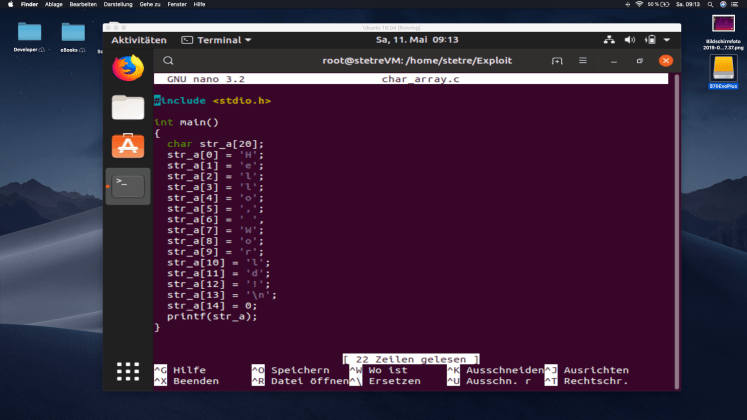This screenshot has height=420, width=747.
Task: Click the Aktivitäten button
Action: point(138,40)
